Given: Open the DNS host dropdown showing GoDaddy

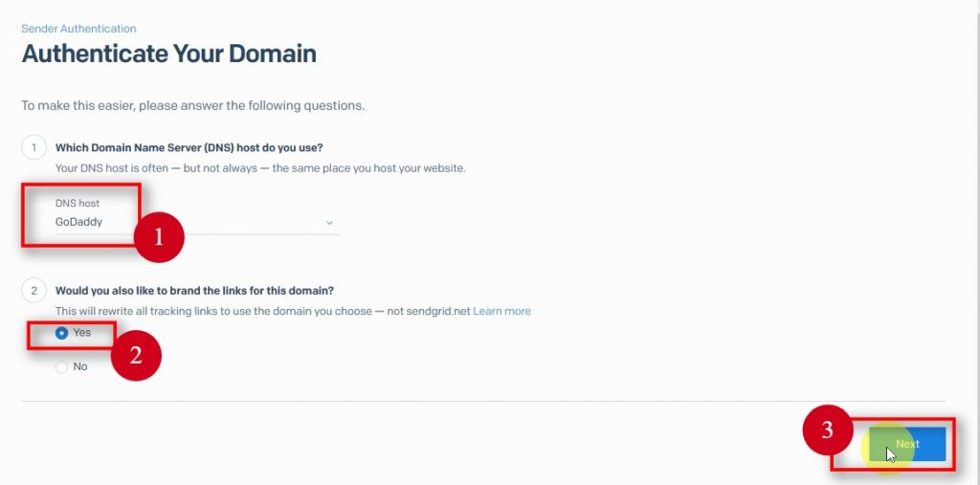Looking at the screenshot, I should click(191, 222).
